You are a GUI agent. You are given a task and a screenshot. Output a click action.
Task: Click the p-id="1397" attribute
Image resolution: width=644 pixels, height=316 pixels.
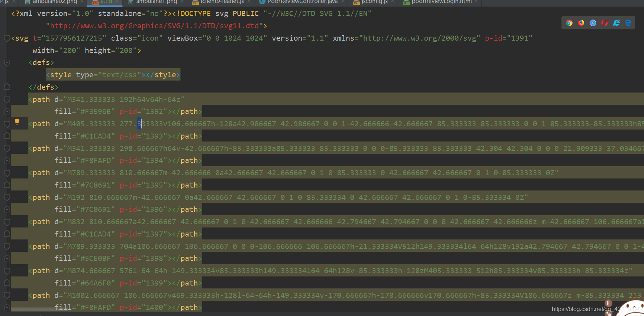point(144,234)
